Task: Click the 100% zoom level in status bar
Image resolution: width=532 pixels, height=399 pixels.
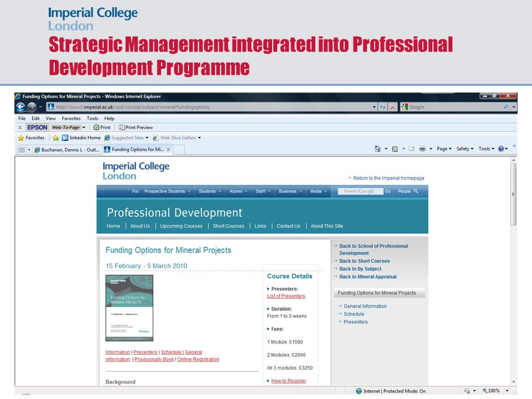Action: point(494,391)
